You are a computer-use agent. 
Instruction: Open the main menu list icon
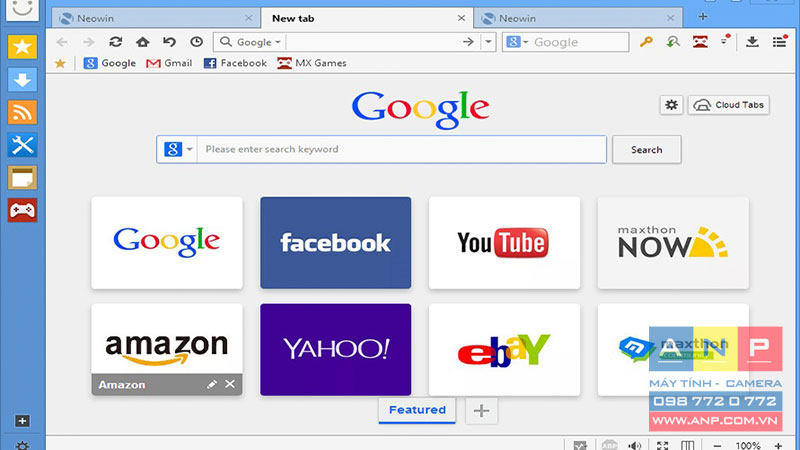[x=779, y=42]
